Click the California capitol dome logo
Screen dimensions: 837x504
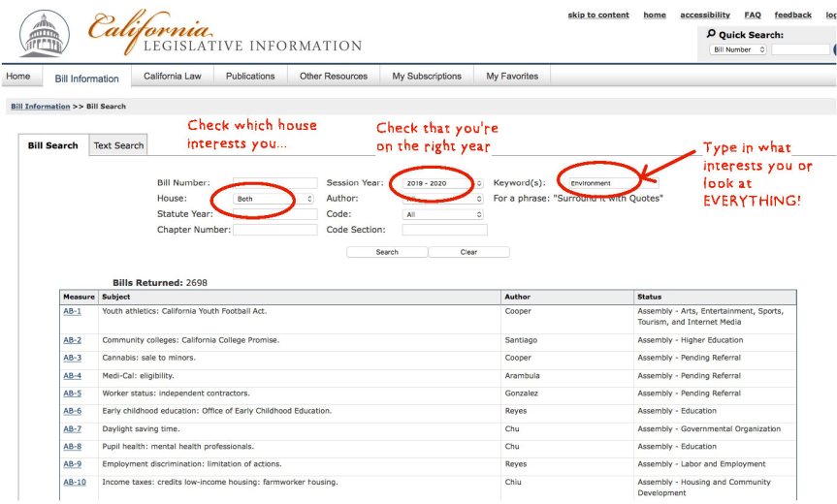click(x=44, y=34)
